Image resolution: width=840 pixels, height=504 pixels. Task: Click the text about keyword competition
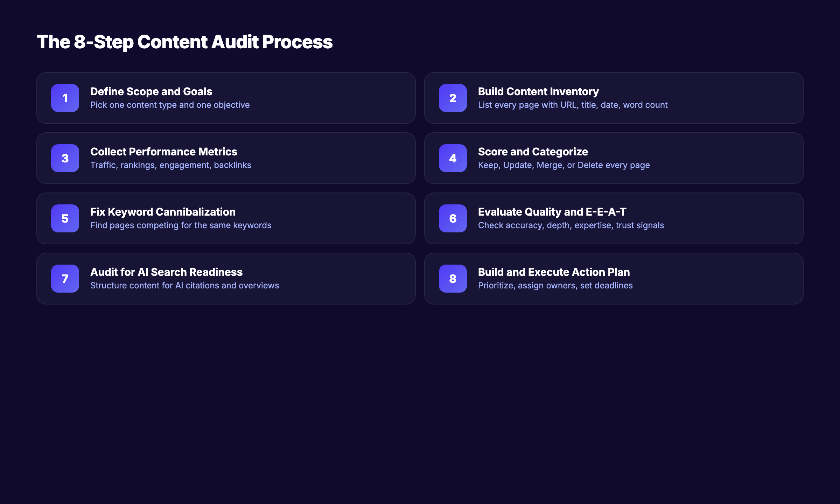[x=181, y=225]
